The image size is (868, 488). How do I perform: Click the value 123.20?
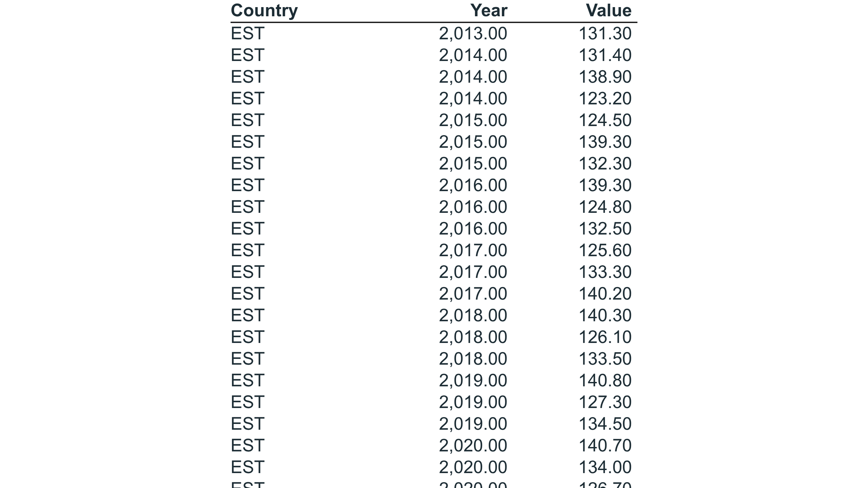[605, 99]
